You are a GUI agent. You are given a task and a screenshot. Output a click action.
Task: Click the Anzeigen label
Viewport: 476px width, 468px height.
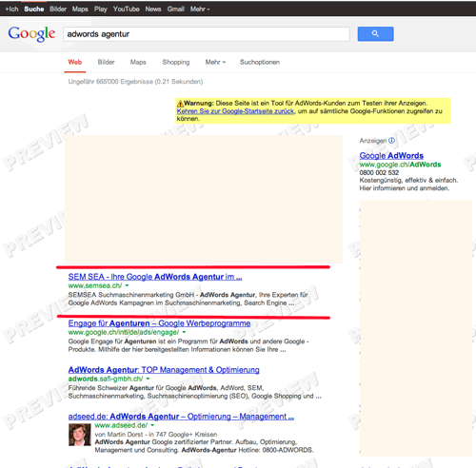pyautogui.click(x=373, y=141)
